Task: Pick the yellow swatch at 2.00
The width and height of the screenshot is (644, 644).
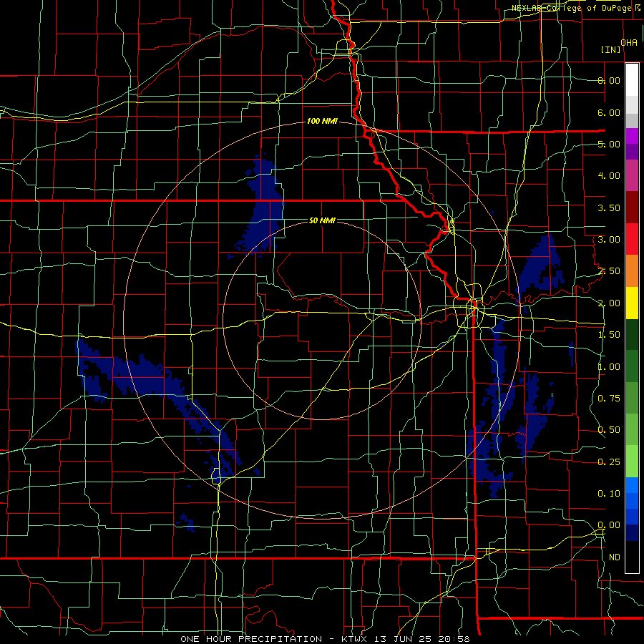Action: pos(632,303)
